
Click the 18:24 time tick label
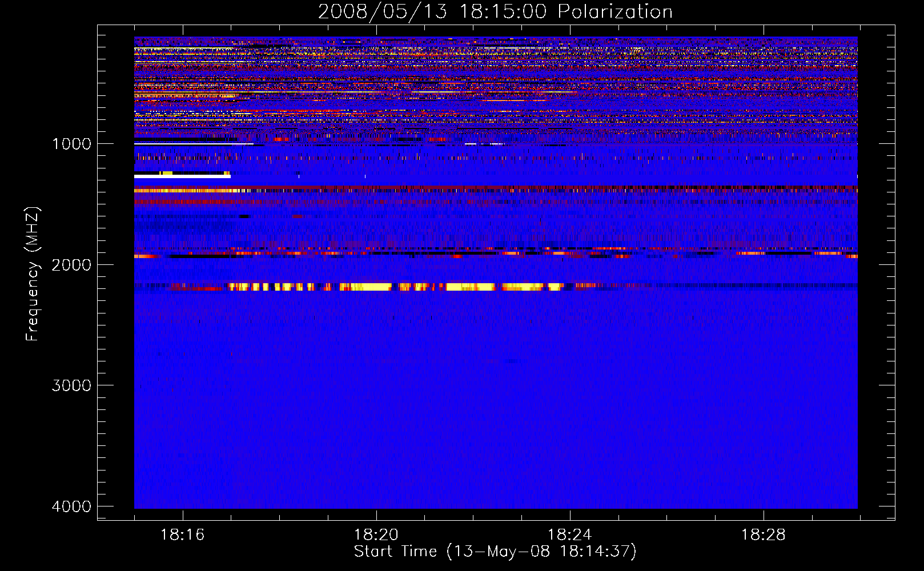[x=569, y=535]
